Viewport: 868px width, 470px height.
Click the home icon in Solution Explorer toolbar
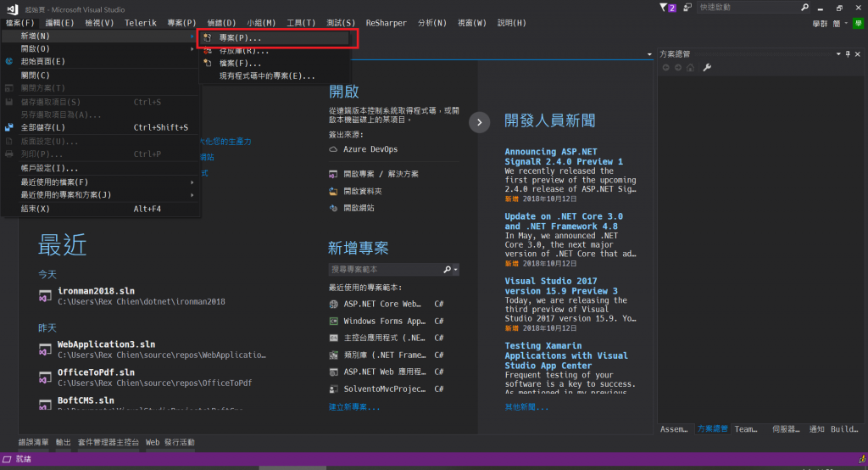690,68
